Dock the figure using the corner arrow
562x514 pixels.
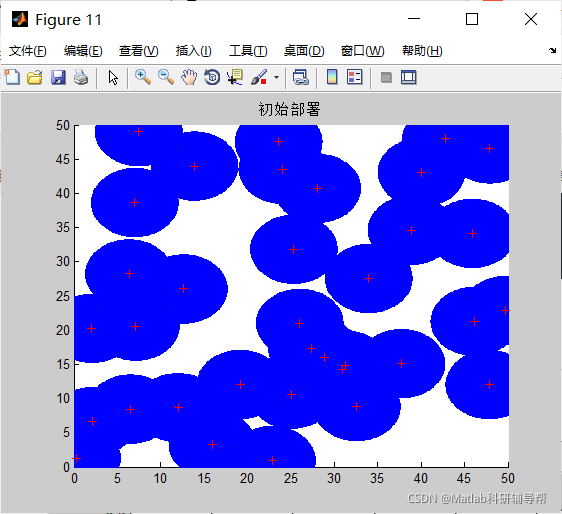(x=552, y=51)
